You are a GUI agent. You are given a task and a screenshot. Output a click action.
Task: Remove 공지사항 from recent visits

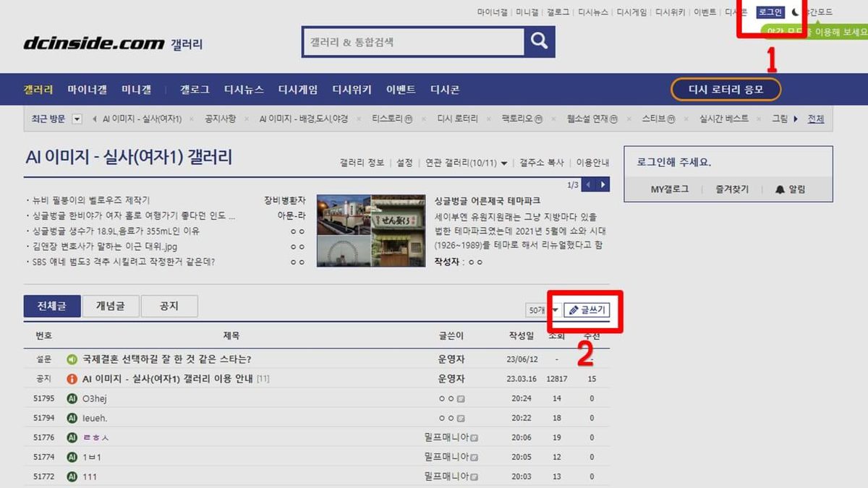coord(246,119)
